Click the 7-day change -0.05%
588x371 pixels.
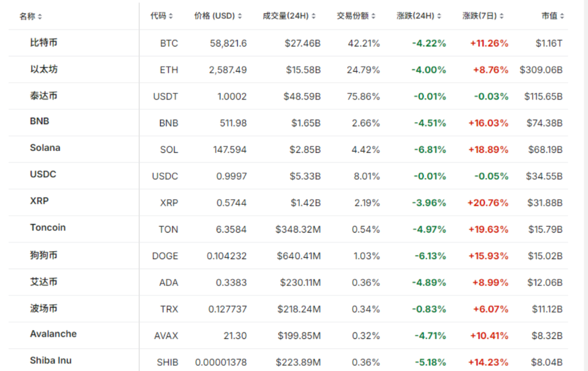pyautogui.click(x=492, y=177)
